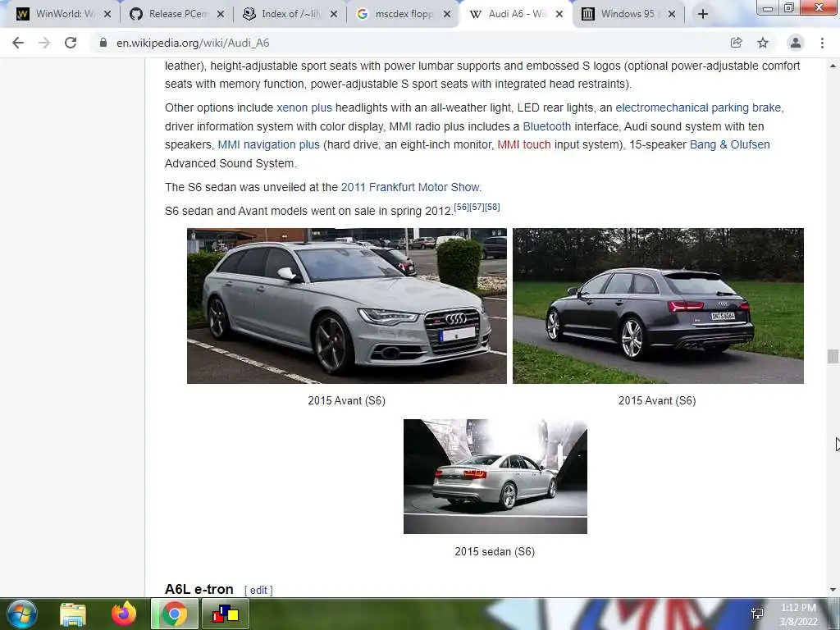
Task: Open the dark grey Avant S6 rear photo
Action: [x=658, y=306]
